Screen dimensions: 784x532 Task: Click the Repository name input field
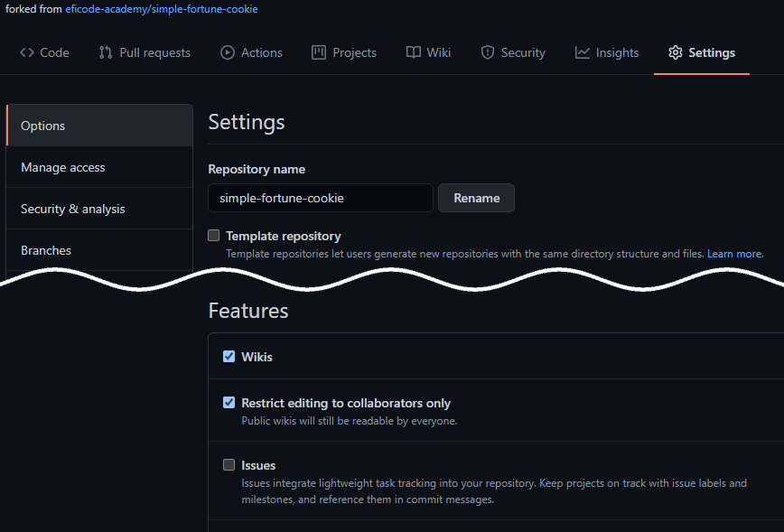tap(321, 198)
